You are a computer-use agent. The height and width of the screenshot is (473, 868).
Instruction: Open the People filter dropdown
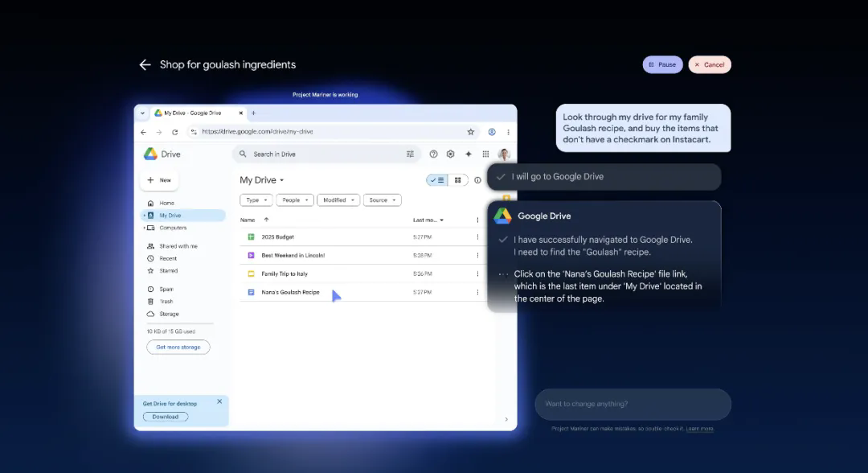click(x=295, y=200)
